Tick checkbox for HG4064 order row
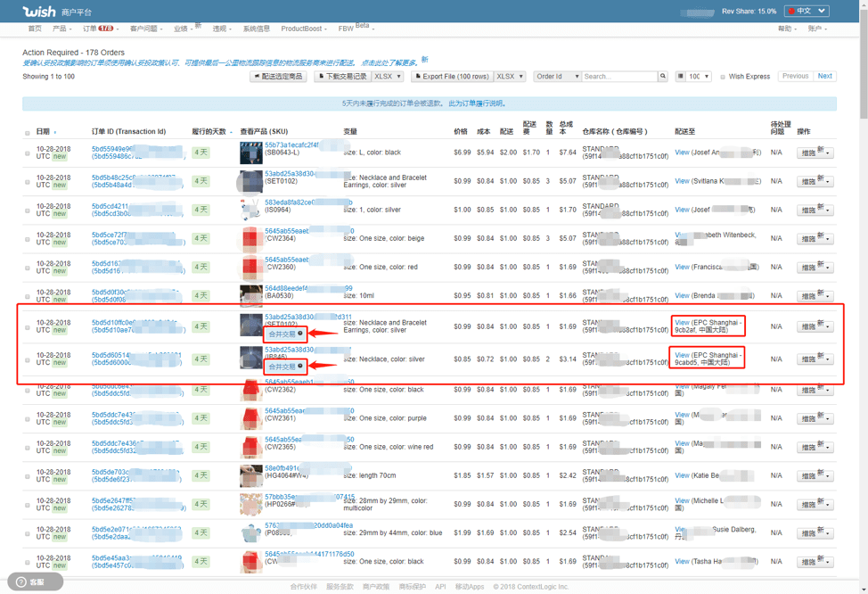The width and height of the screenshot is (868, 594). [27, 476]
